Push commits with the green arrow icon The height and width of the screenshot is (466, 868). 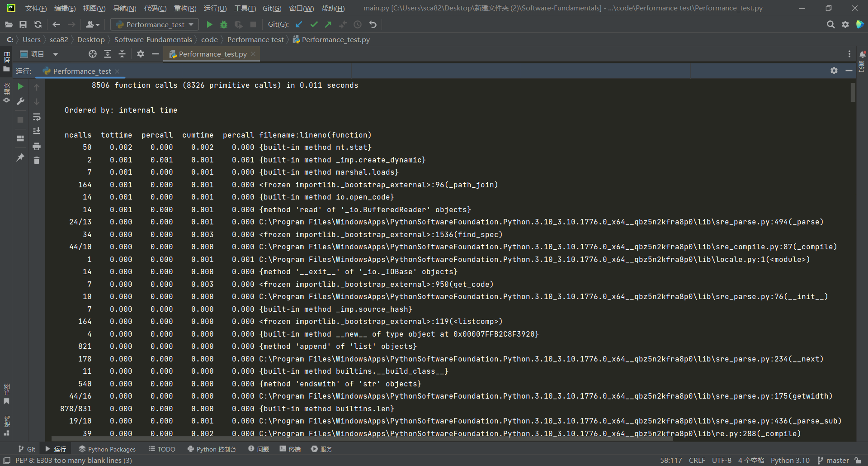[x=328, y=24]
